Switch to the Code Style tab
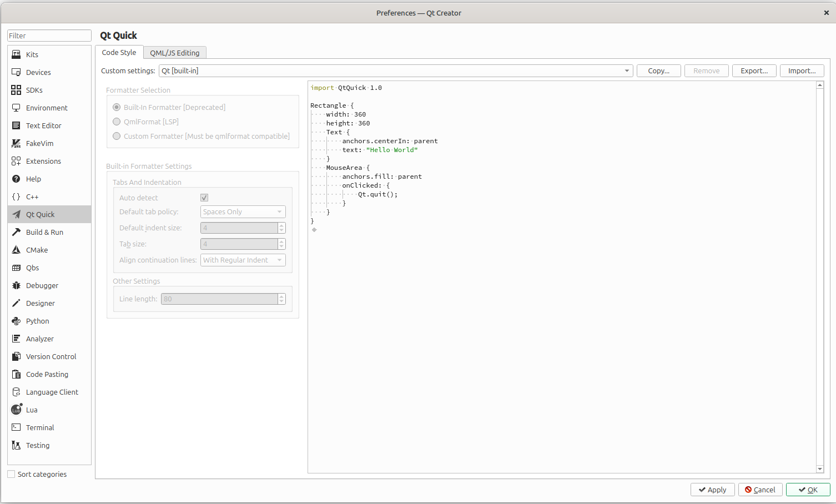This screenshot has width=836, height=504. 119,52
